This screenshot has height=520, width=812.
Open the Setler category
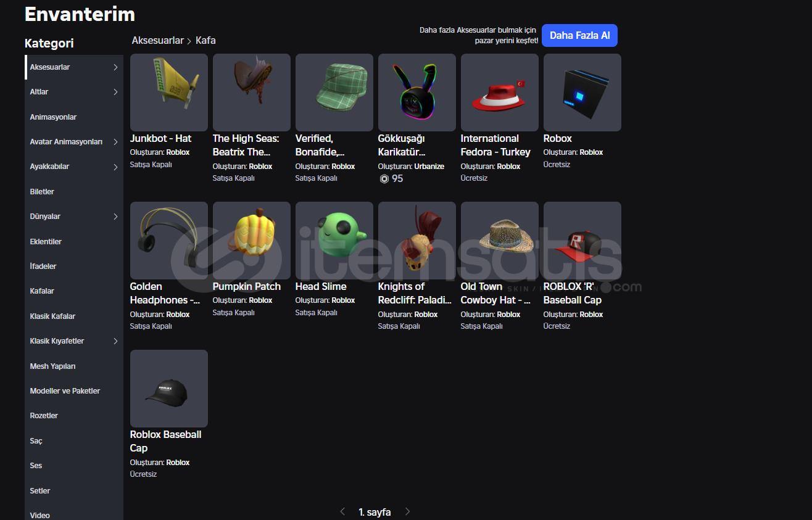pos(74,491)
